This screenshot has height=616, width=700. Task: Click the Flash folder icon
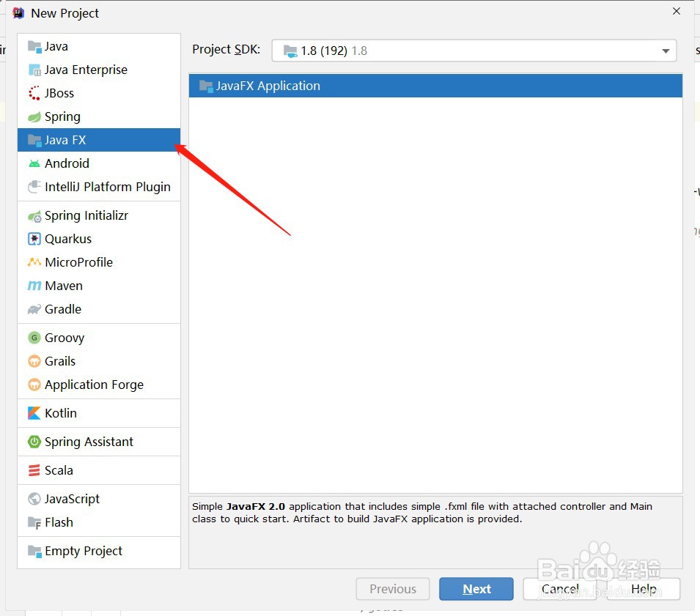(x=34, y=523)
